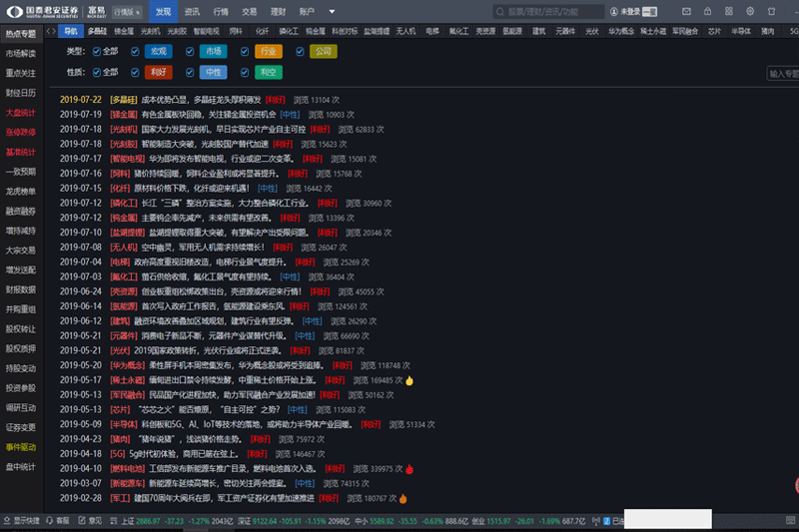Select 热点专题 in left sidebar

pos(21,34)
